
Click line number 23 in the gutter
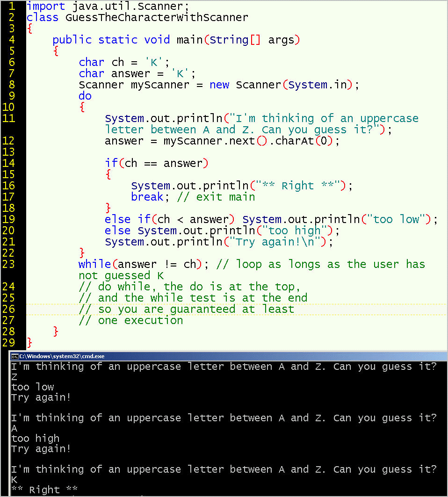click(8, 264)
